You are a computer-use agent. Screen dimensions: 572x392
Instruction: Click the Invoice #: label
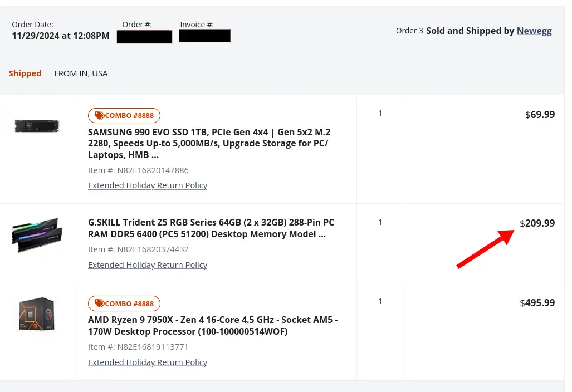click(197, 24)
